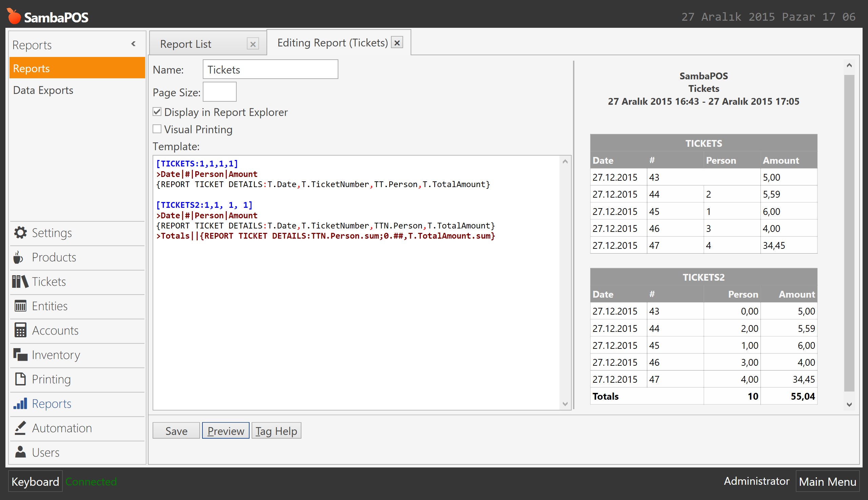Click in the Name input field
868x500 pixels.
click(270, 69)
